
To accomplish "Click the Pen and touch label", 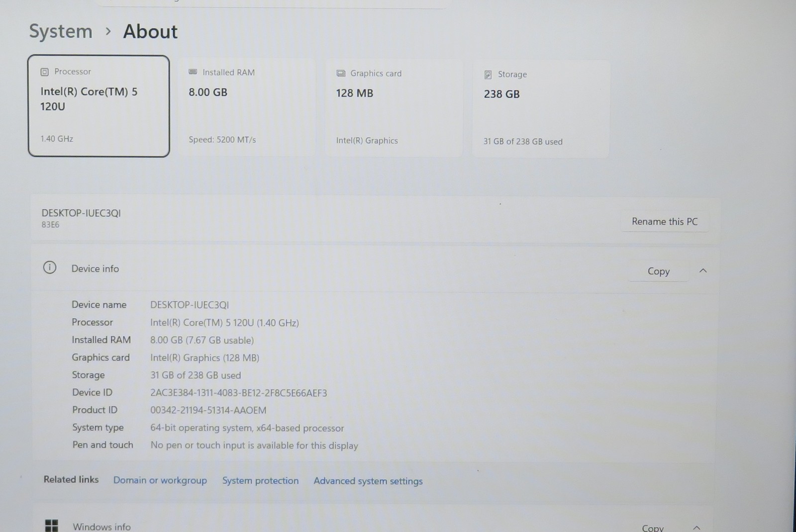I will 103,445.
